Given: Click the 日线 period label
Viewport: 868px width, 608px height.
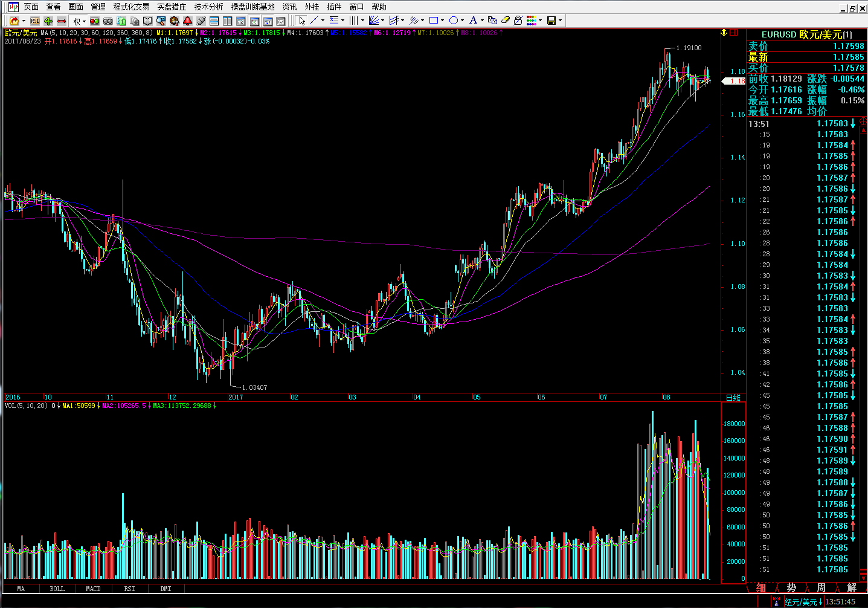Looking at the screenshot, I should [x=733, y=398].
